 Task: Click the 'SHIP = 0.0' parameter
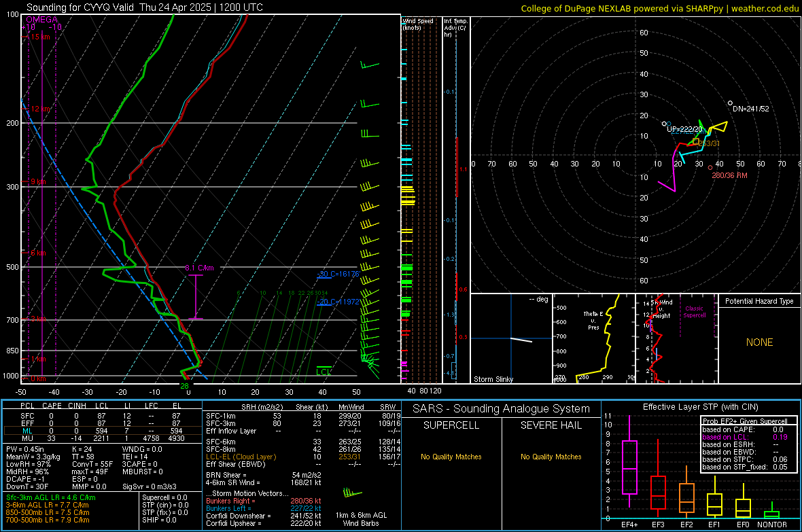[159, 520]
